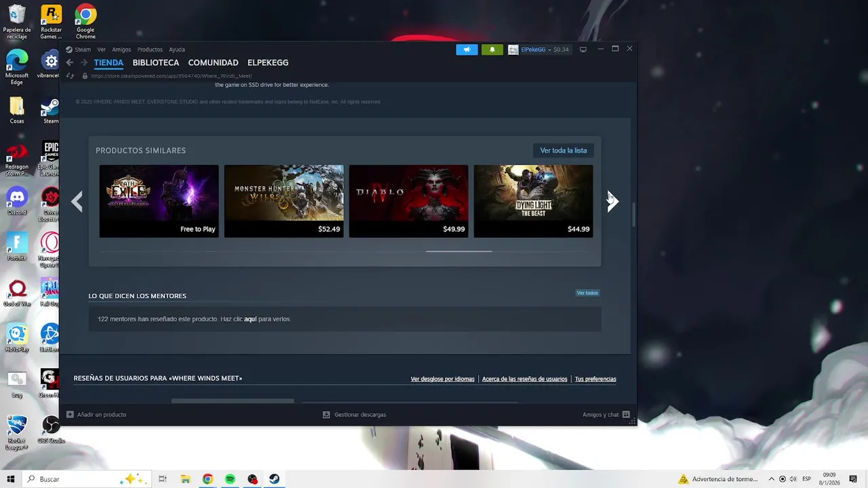Open the Windows Start menu
The width and height of the screenshot is (868, 488).
[11, 479]
